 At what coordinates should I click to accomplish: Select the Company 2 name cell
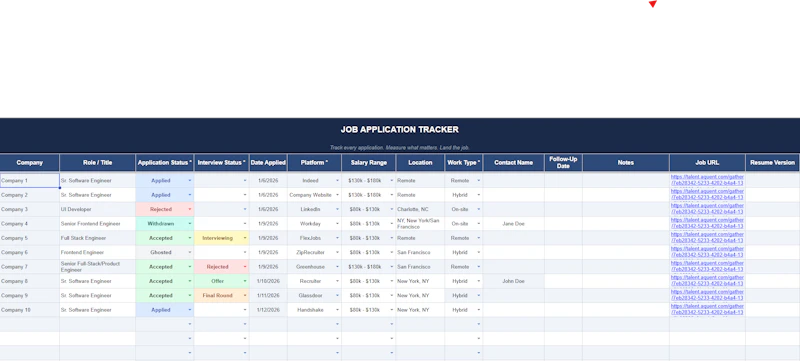(x=30, y=195)
